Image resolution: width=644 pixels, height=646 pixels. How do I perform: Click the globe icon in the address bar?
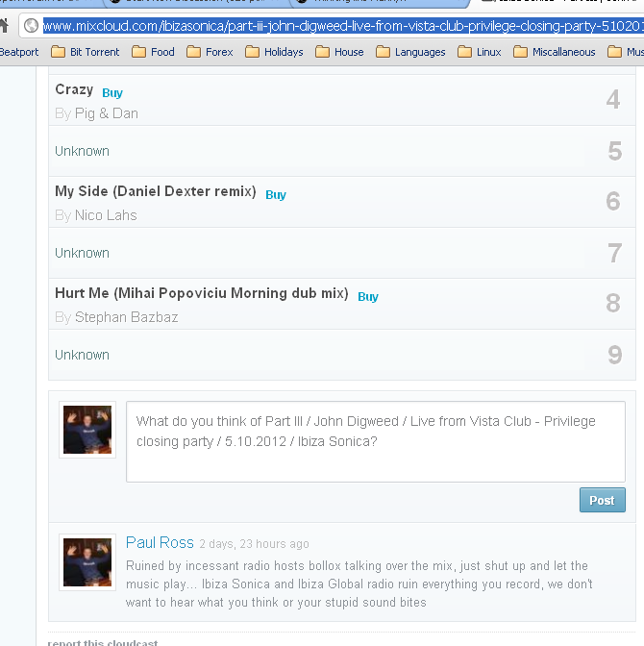[31, 26]
